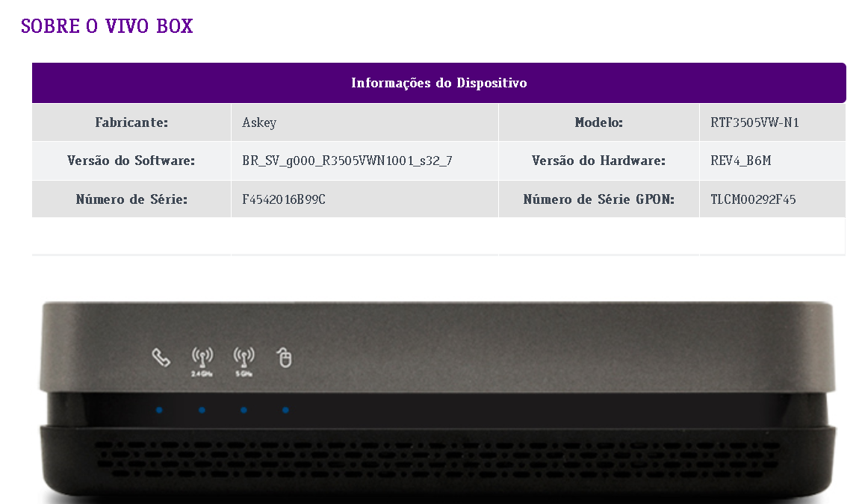Click the Informações do Dispositivo table header
Viewport: 862px width, 504px height.
tap(438, 82)
